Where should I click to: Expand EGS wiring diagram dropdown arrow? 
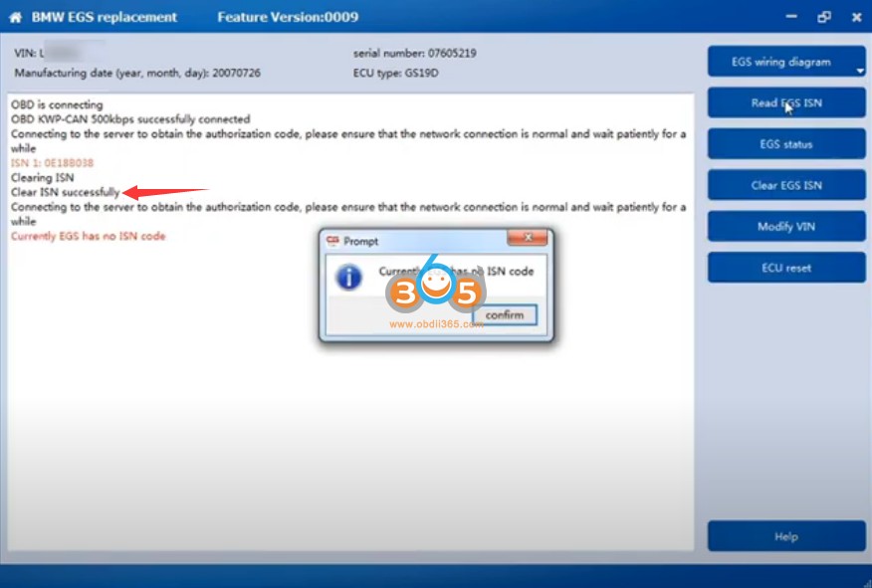(860, 72)
